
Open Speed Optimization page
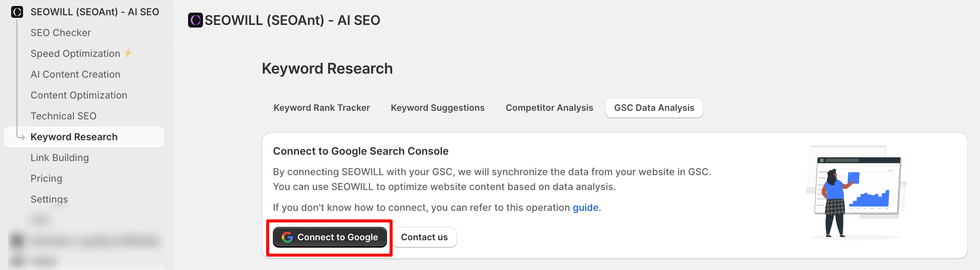75,54
